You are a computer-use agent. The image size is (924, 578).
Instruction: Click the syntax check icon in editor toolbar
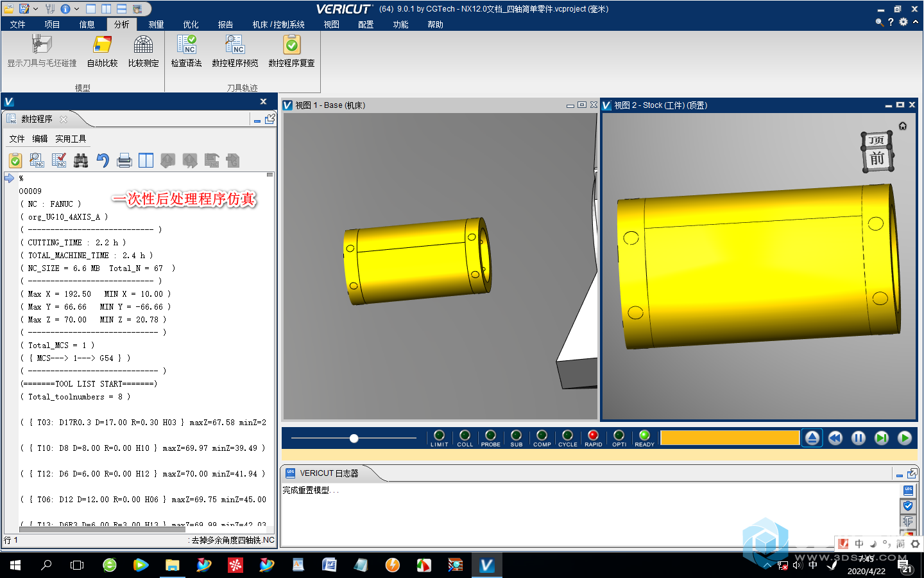(x=59, y=161)
